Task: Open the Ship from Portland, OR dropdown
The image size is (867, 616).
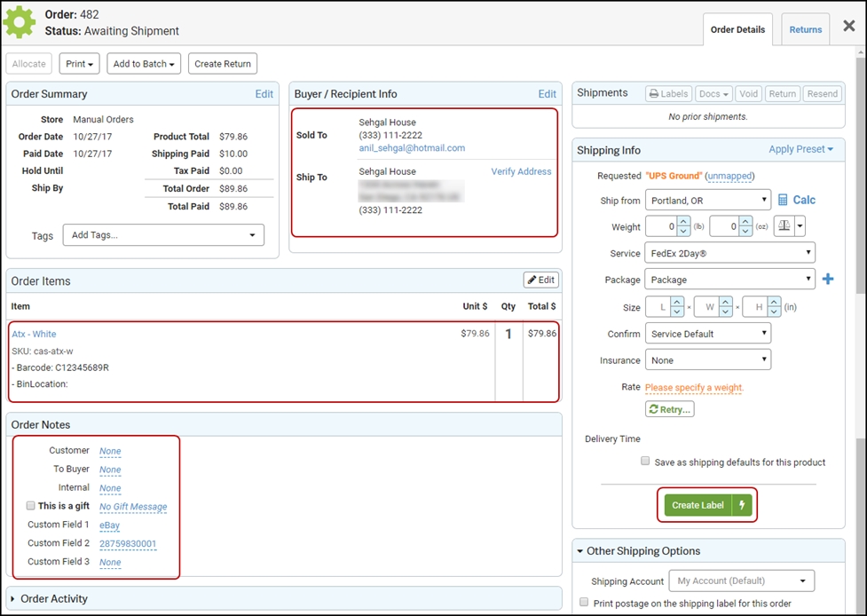Action: click(x=708, y=200)
